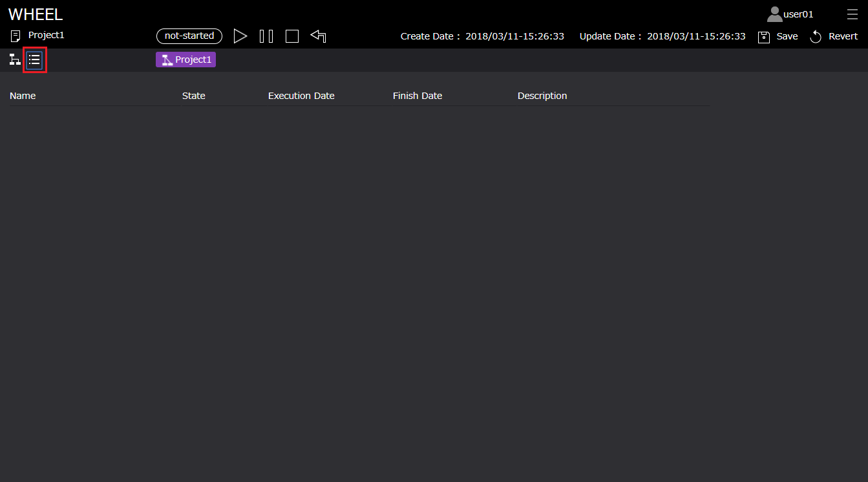Click the project document icon beside Project1

16,36
